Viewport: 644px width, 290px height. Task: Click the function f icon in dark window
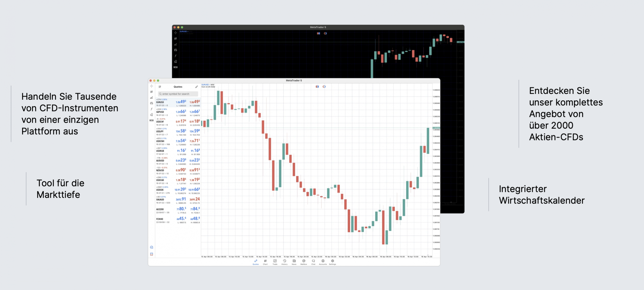click(176, 56)
